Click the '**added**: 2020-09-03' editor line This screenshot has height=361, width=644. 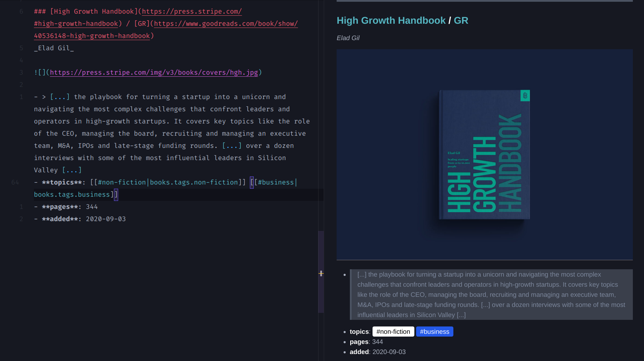point(80,219)
